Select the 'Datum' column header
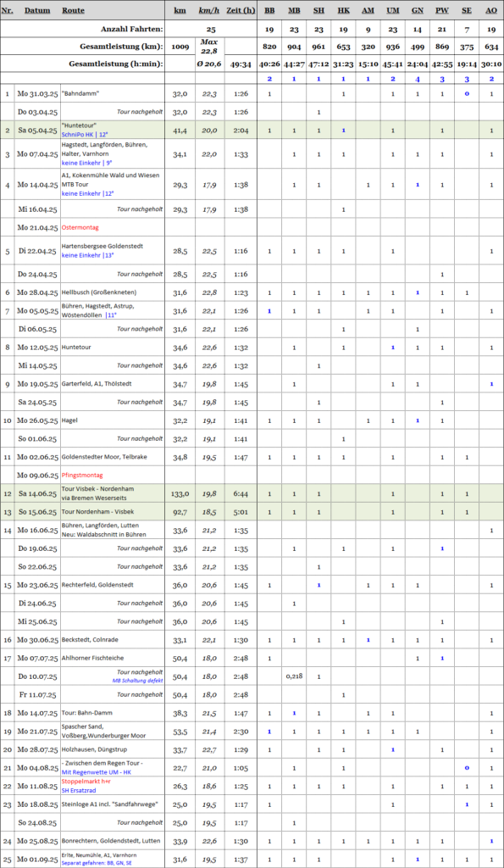The image size is (504, 868). [x=37, y=10]
